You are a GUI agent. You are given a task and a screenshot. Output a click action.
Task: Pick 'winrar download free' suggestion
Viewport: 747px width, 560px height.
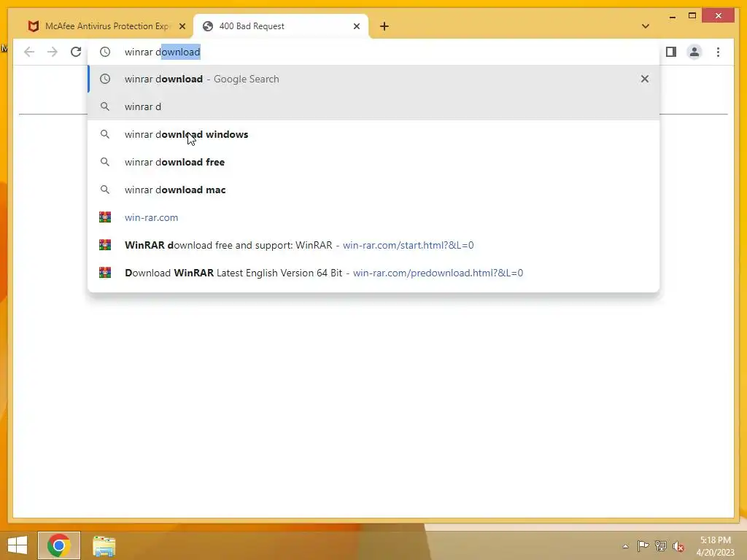pyautogui.click(x=373, y=162)
